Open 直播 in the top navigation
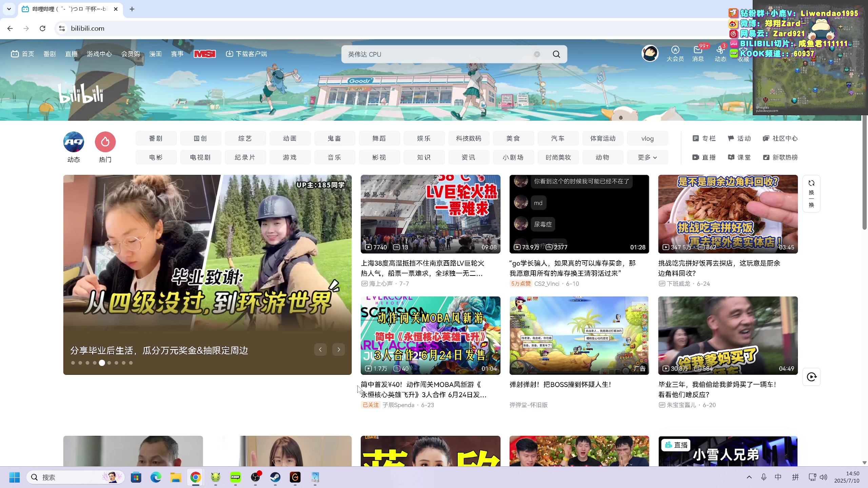 click(71, 54)
